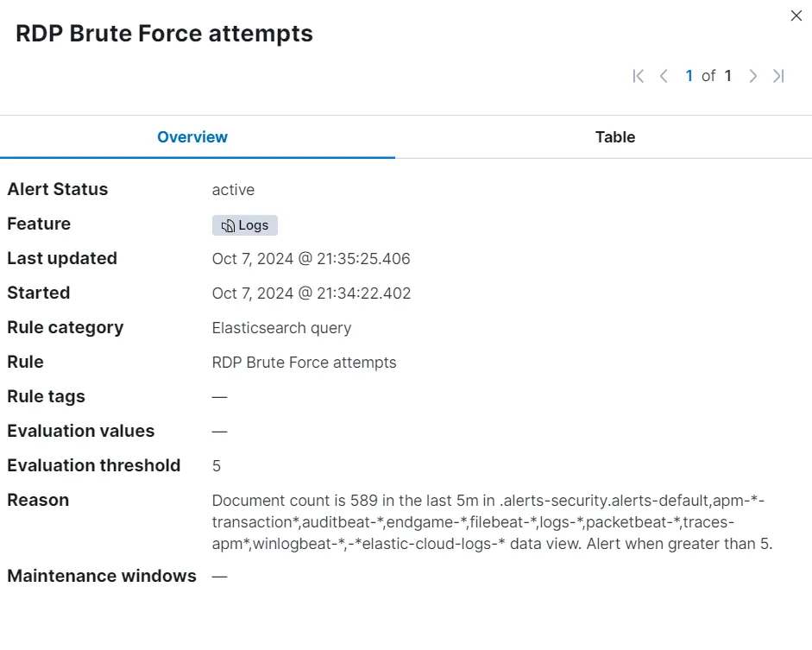Select the Logs feature badge

click(244, 225)
